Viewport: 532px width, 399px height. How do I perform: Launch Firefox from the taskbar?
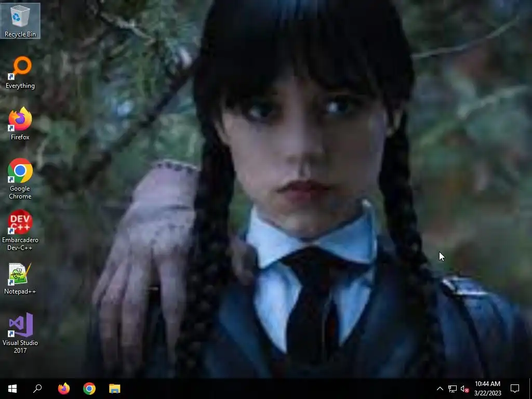click(x=63, y=389)
